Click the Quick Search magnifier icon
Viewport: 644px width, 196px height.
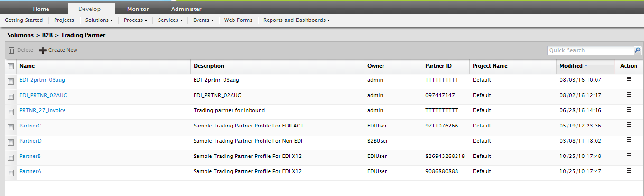tap(637, 50)
